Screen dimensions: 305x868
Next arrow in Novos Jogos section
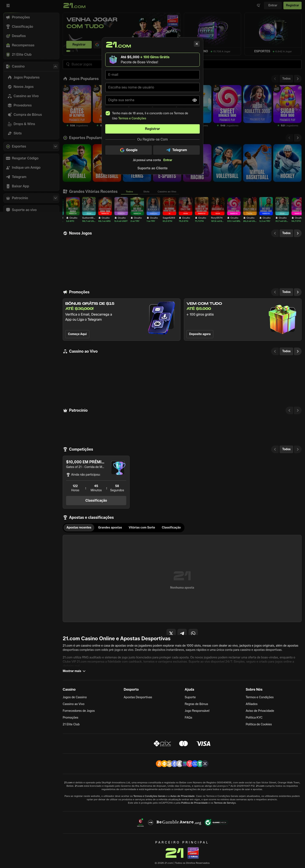(298, 233)
